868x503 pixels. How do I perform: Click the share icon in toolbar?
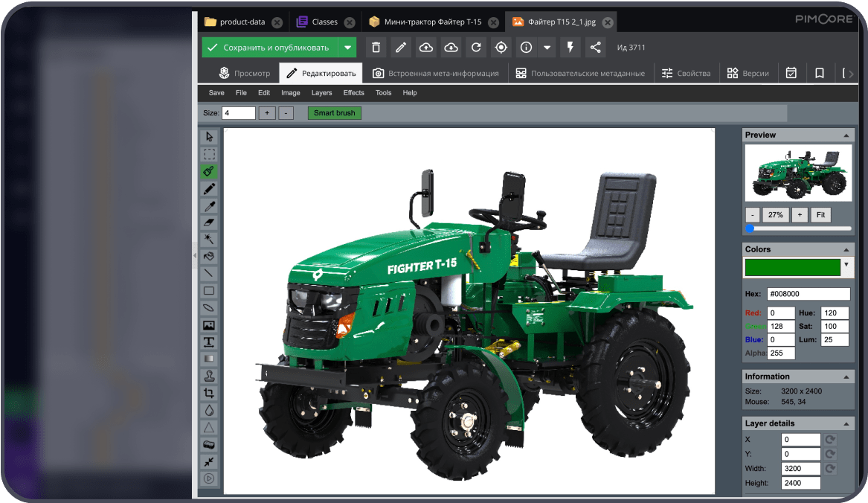pos(595,48)
